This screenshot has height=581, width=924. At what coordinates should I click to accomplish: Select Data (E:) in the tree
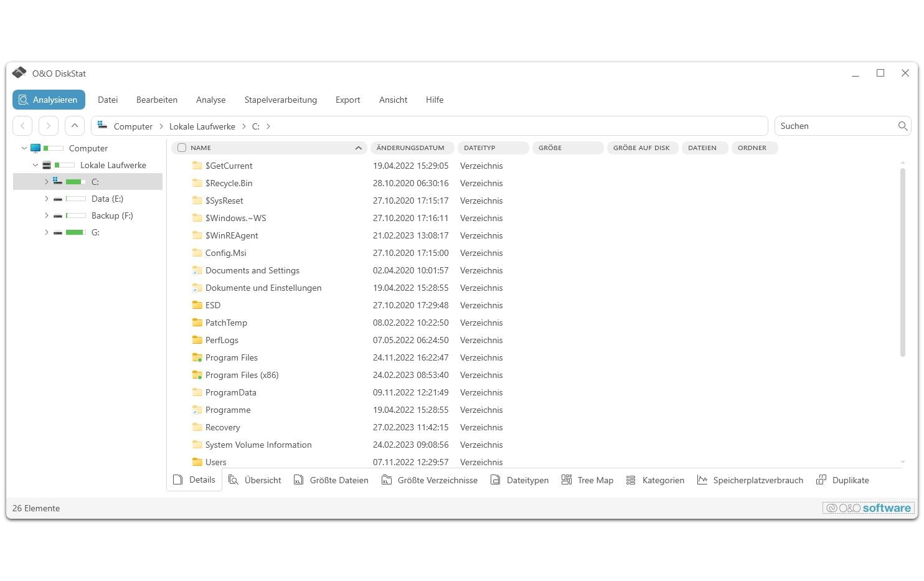coord(107,199)
